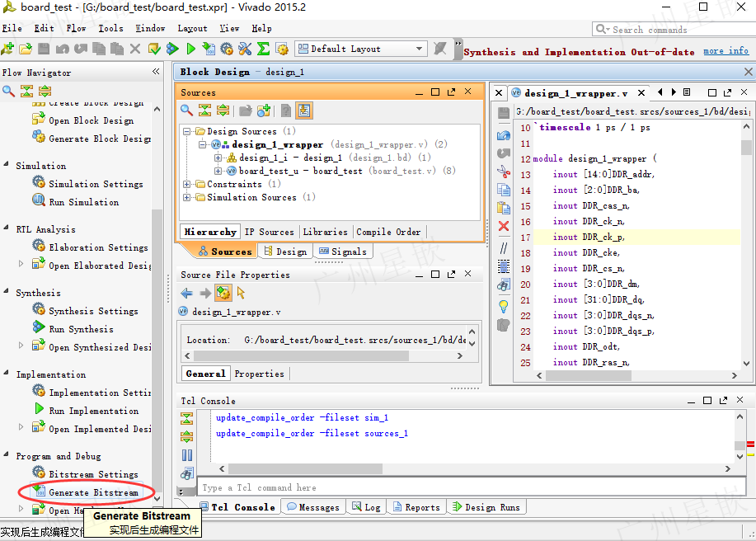Click the light bulb icon in editor sidebar

[x=504, y=306]
